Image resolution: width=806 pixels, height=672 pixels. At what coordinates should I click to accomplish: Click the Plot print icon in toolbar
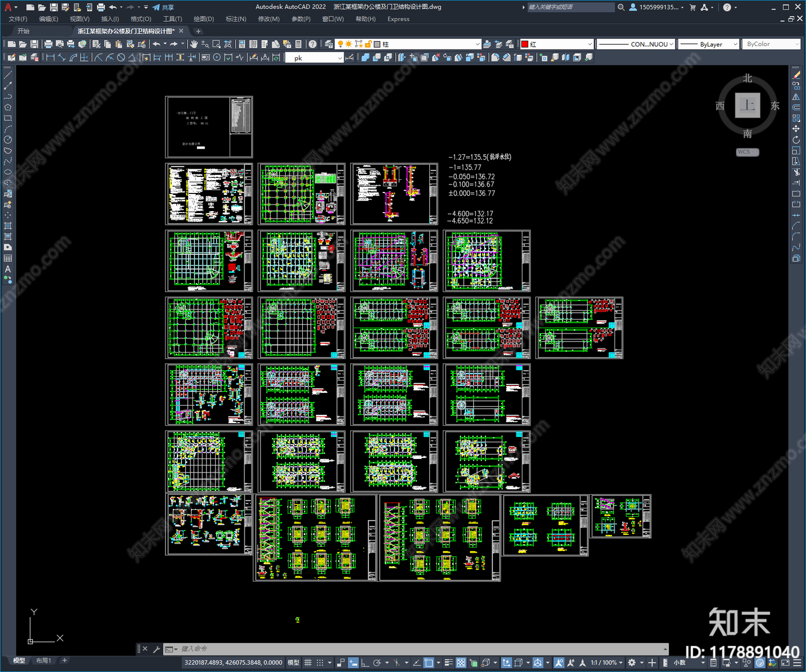48,44
